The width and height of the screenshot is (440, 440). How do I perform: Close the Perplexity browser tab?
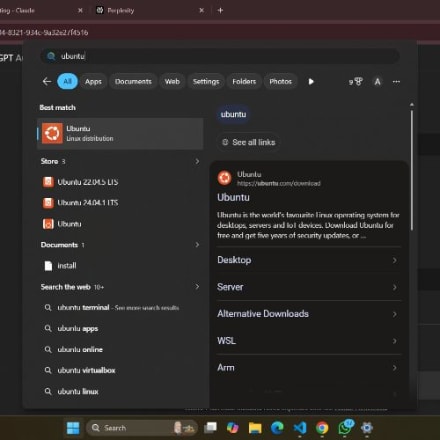click(x=201, y=11)
